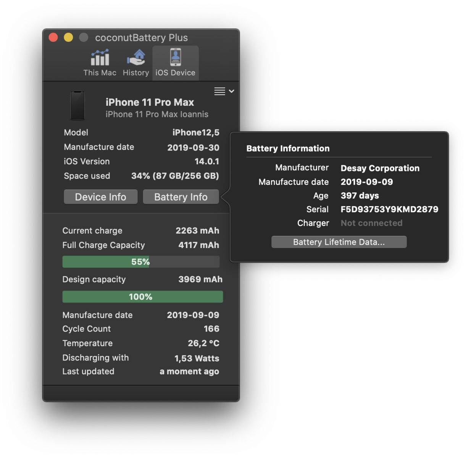Image resolution: width=476 pixels, height=458 pixels.
Task: Select the serial number F5D93753Y9KMD2879
Action: [389, 209]
